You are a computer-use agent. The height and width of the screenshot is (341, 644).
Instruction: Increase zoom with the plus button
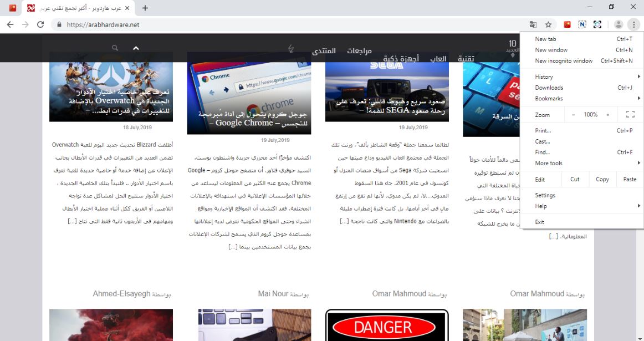point(608,115)
